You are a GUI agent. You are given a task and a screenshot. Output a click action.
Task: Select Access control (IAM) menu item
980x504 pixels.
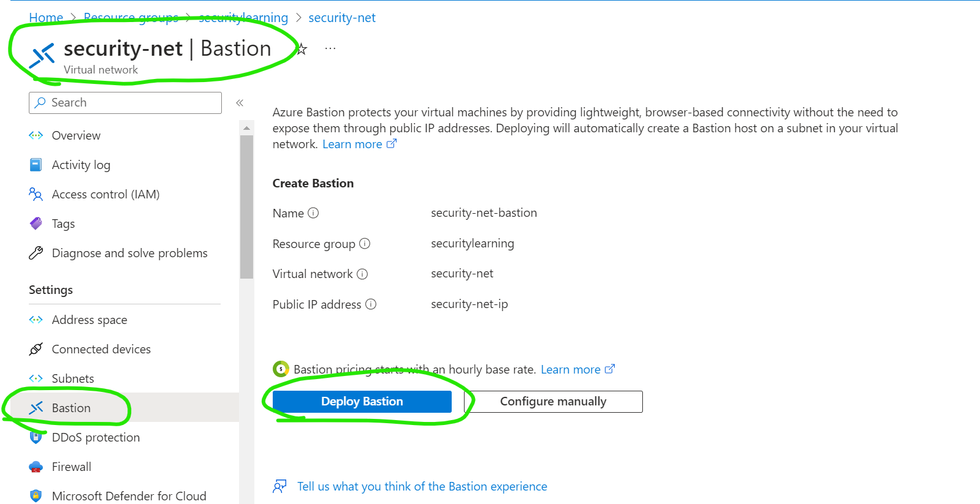[x=105, y=194]
